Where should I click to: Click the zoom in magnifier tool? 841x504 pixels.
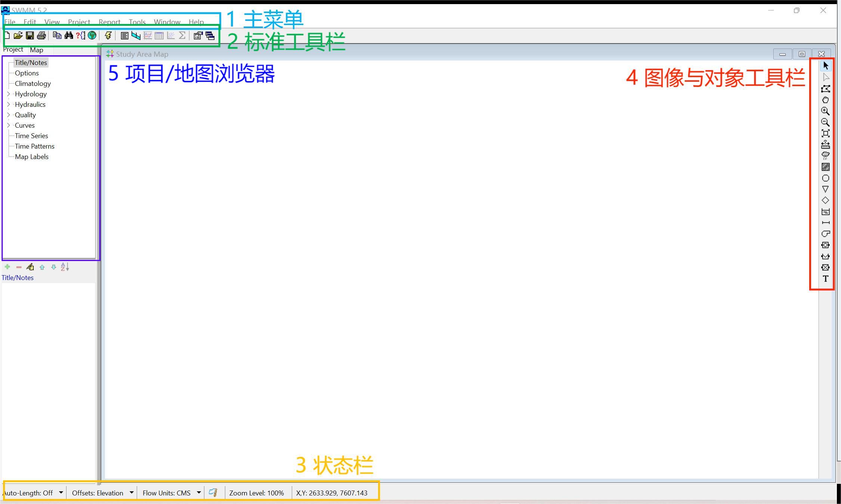tap(826, 111)
